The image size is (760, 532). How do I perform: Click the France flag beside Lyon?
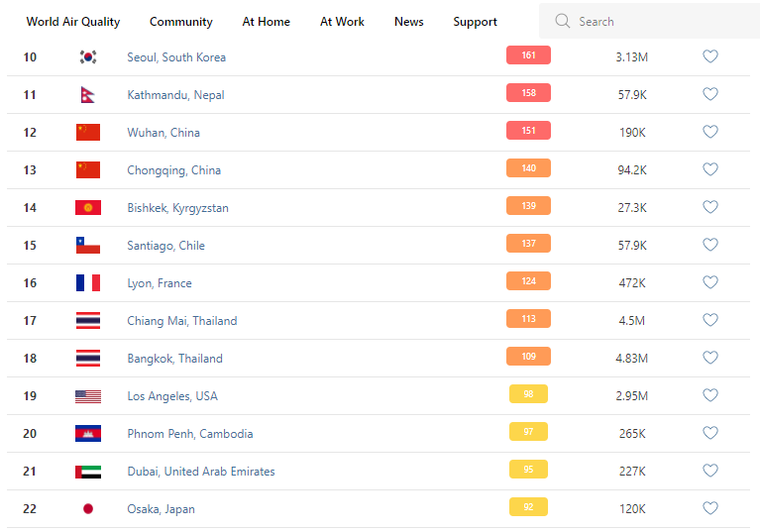click(88, 283)
